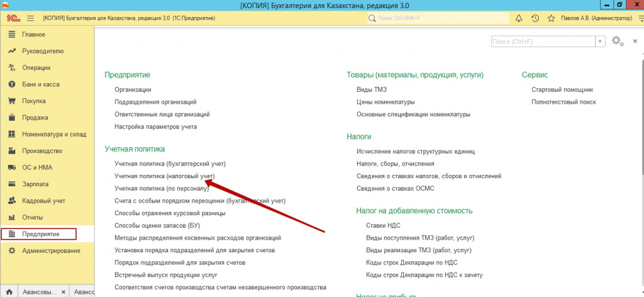Screen dimensions: 644x297
Task: Click user name Павлов А.В. (Администратор)
Action: [x=597, y=18]
